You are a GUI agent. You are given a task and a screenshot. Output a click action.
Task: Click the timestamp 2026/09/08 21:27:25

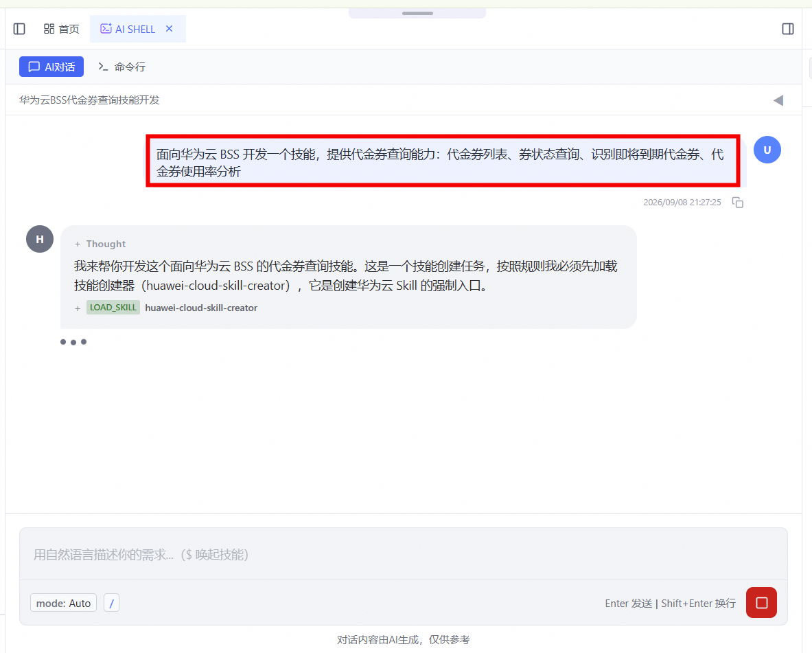[x=682, y=202]
